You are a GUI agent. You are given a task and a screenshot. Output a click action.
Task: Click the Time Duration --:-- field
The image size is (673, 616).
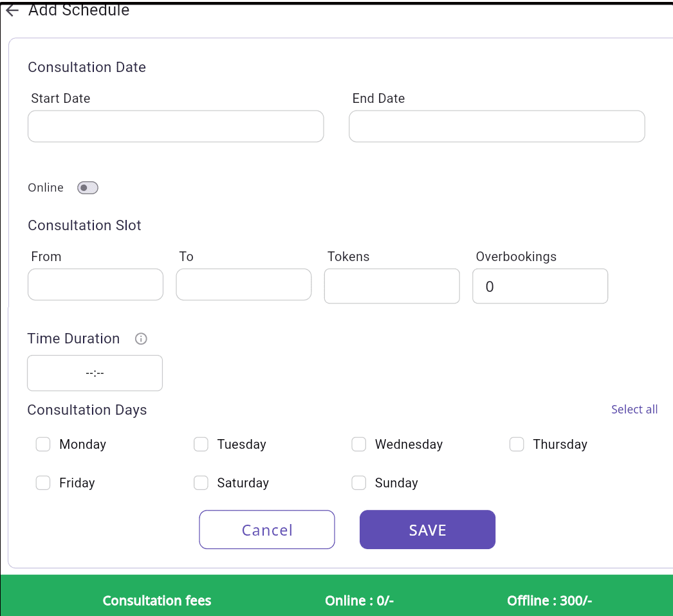coord(95,373)
